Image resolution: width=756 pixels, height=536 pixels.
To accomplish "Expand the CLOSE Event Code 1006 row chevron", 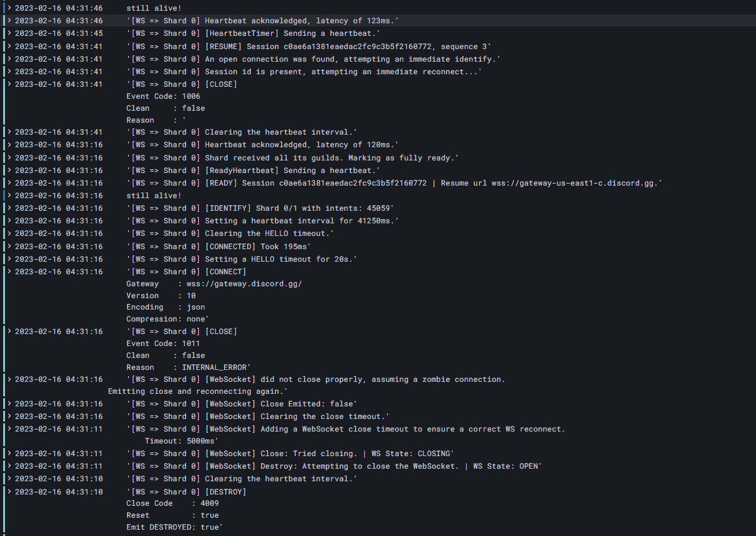I will (9, 84).
